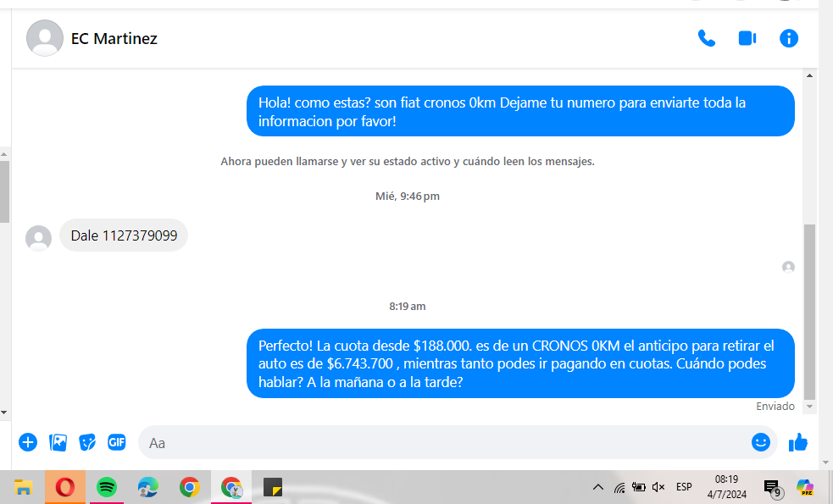Open the ESP language input selector

[684, 487]
